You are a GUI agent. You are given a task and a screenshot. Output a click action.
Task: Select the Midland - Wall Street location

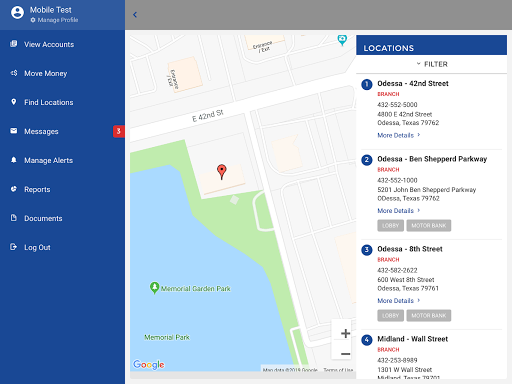click(x=413, y=339)
